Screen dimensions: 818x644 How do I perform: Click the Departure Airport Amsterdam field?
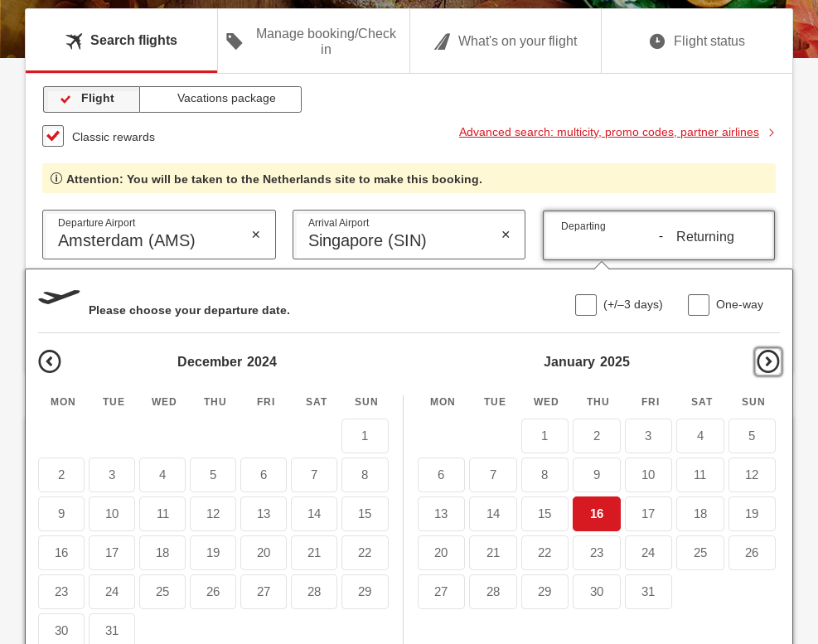tap(159, 235)
